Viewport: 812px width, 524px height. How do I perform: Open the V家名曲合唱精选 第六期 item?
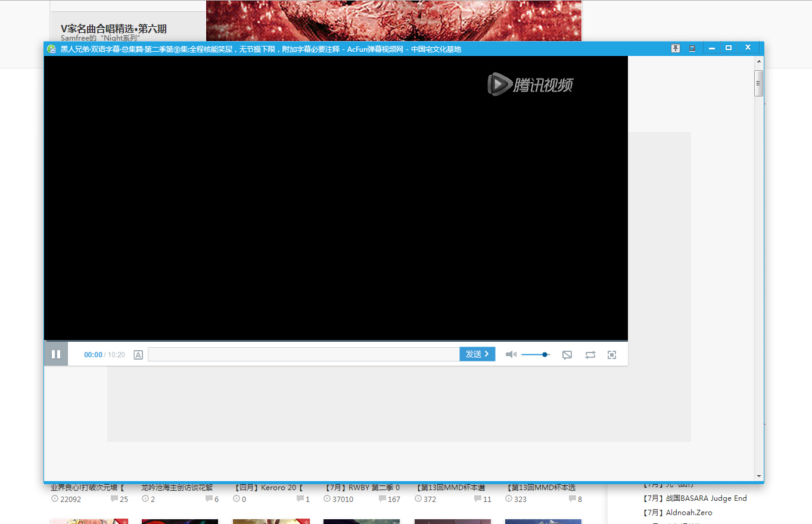114,29
